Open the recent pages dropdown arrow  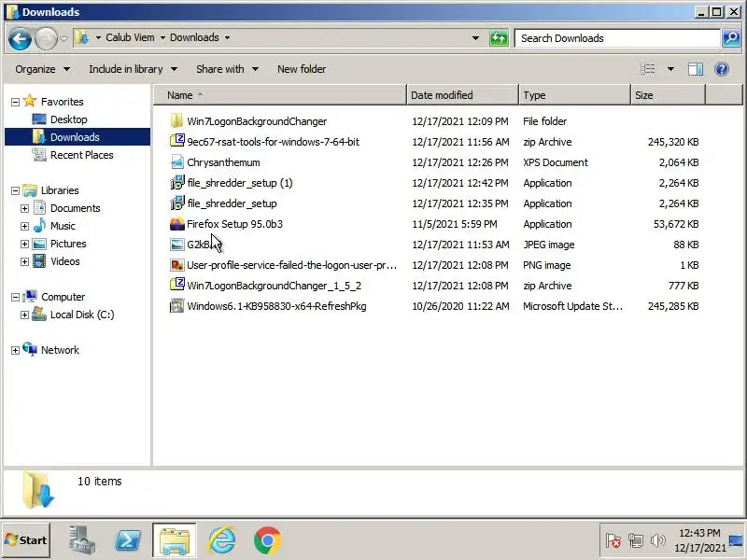(63, 38)
